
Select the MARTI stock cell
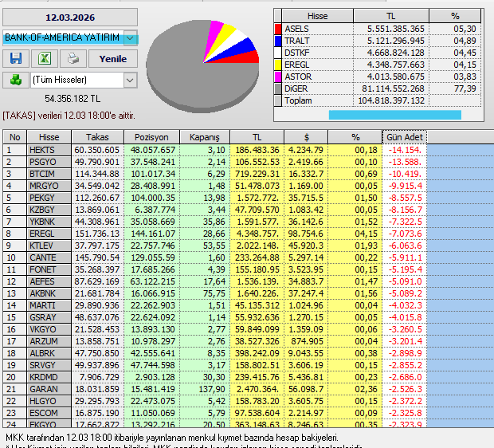(49, 306)
